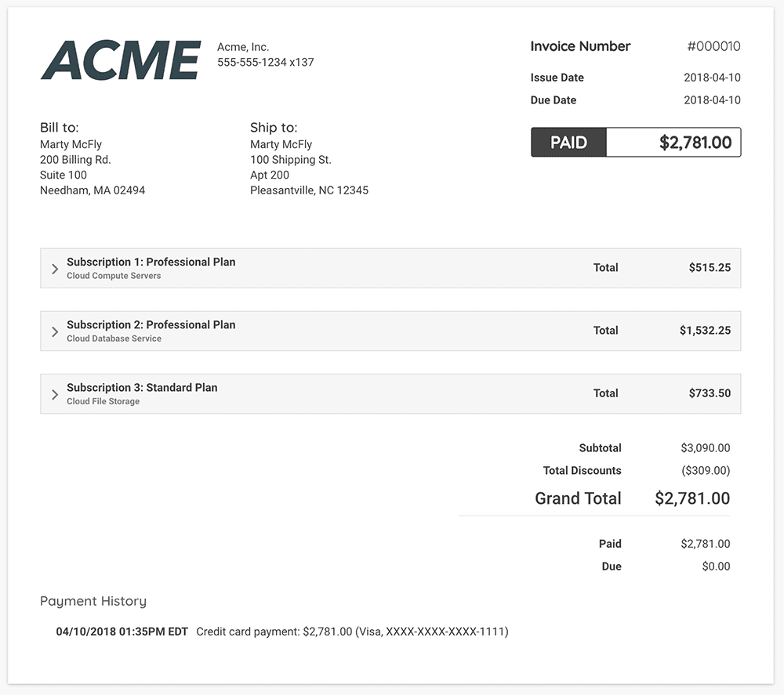Click the ACME logo
The width and height of the screenshot is (784, 695).
[x=121, y=60]
